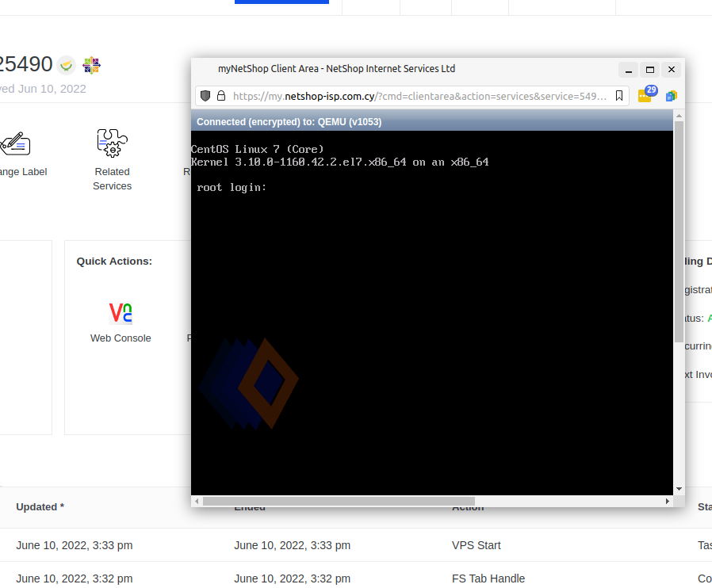Click the myNetShop Client Area window title
The image size is (712, 588).
[336, 69]
